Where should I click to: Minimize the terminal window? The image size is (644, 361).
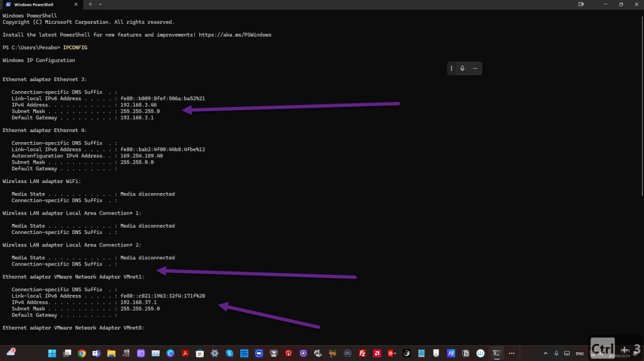point(606,4)
